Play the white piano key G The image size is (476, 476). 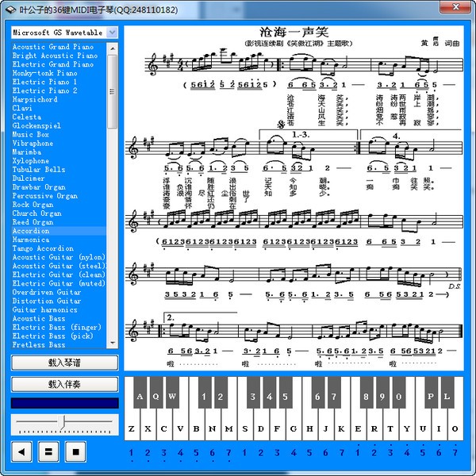pos(294,425)
